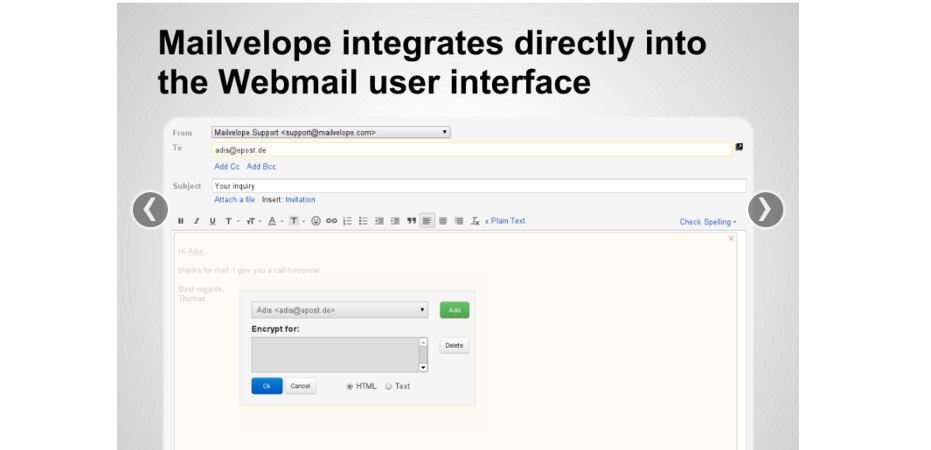Screen dimensions: 931x450
Task: Click into the Subject input field
Action: (478, 186)
